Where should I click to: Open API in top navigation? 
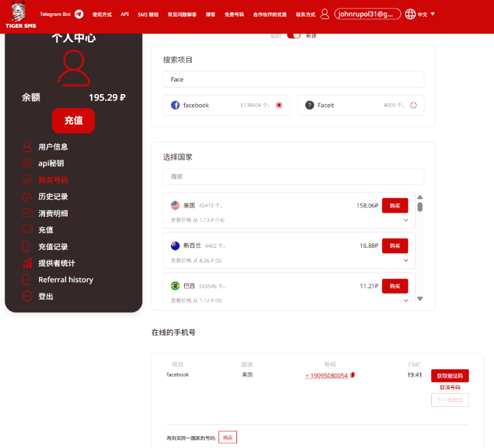(124, 14)
